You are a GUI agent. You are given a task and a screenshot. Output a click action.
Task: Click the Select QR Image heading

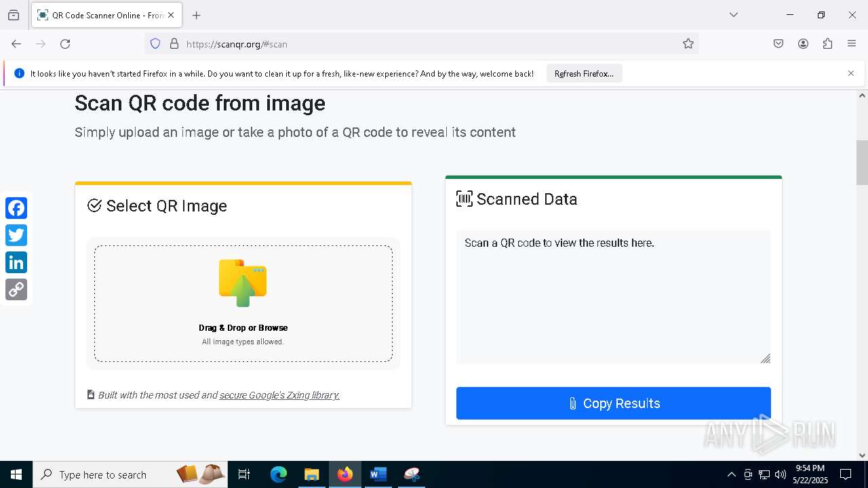click(x=167, y=206)
